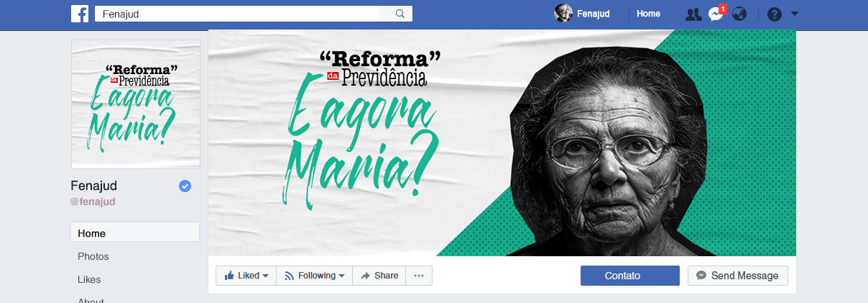Click the search magnifier icon
The height and width of the screenshot is (303, 868).
(400, 13)
